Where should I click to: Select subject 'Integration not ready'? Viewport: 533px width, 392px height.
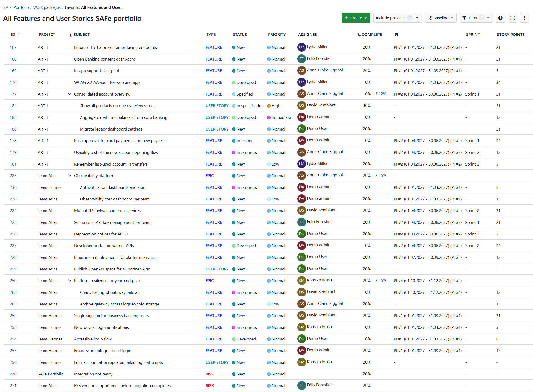[x=93, y=374]
